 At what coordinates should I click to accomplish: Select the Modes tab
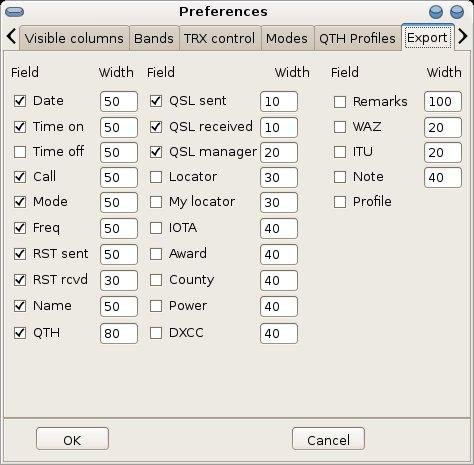[287, 38]
